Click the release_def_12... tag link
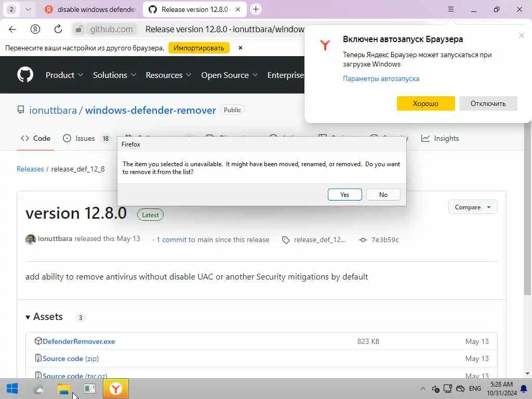 point(320,240)
